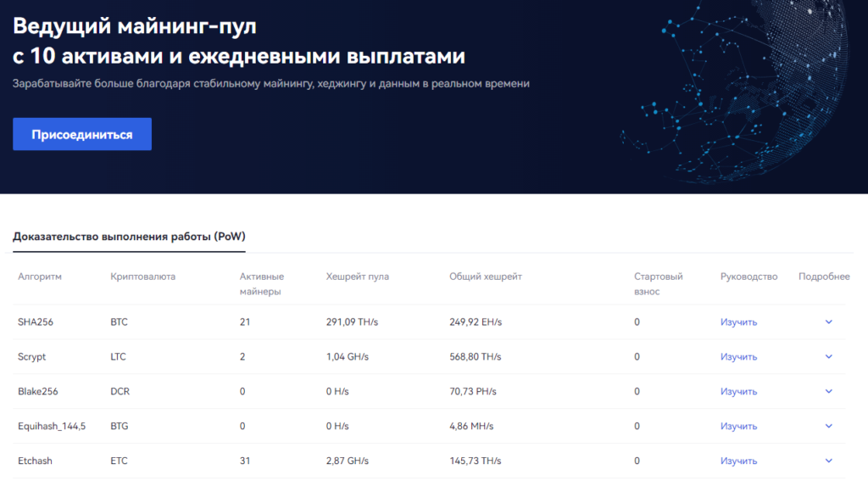The width and height of the screenshot is (868, 492).
Task: Open the Изучить guide for DCR
Action: click(739, 392)
